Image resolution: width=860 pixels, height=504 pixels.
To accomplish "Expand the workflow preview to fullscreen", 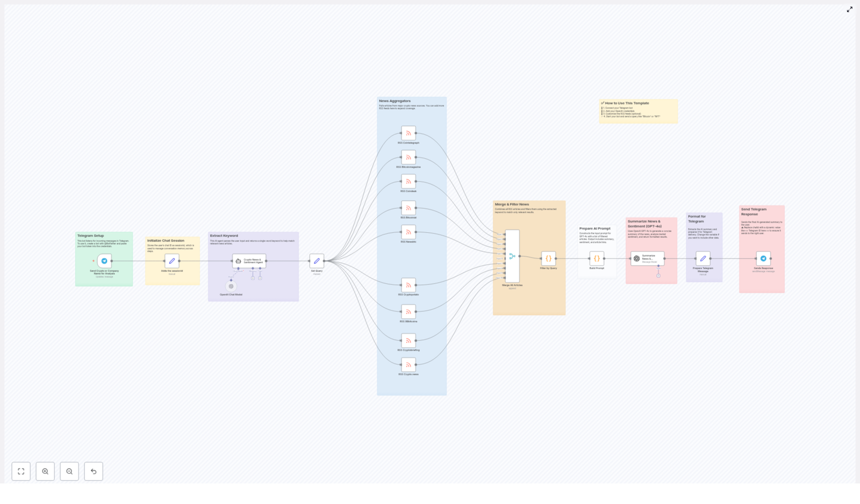I will tap(849, 10).
